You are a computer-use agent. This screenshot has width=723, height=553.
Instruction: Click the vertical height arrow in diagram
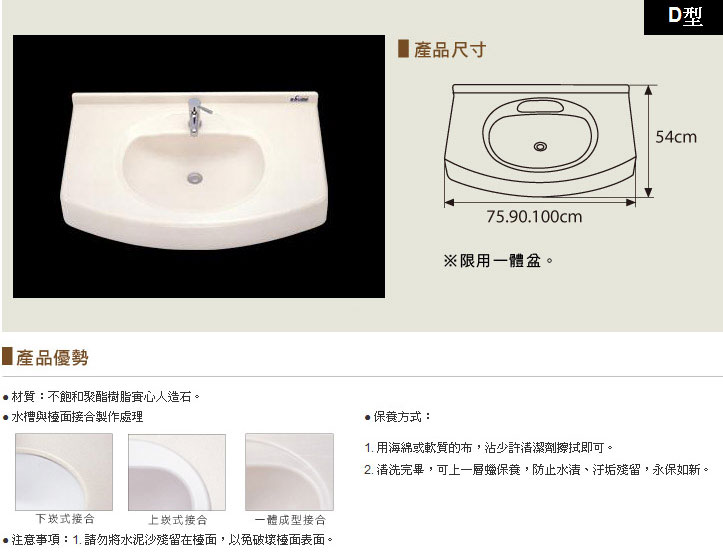(x=648, y=141)
